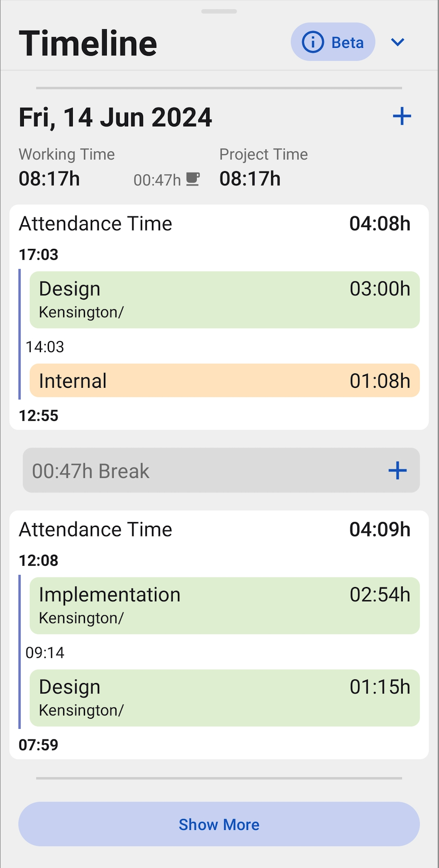Open the Design 03:00h entry
This screenshot has width=439, height=868.
(225, 300)
